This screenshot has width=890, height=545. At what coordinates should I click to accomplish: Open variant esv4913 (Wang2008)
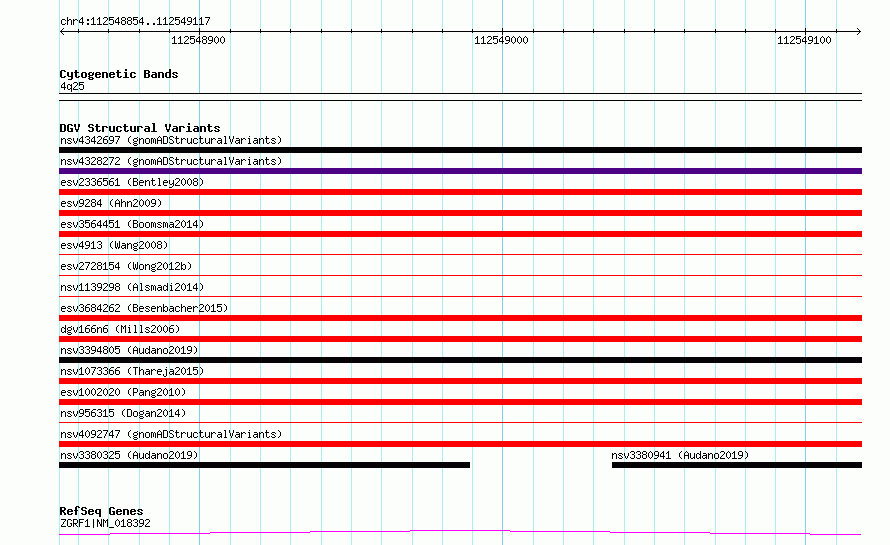click(x=114, y=245)
